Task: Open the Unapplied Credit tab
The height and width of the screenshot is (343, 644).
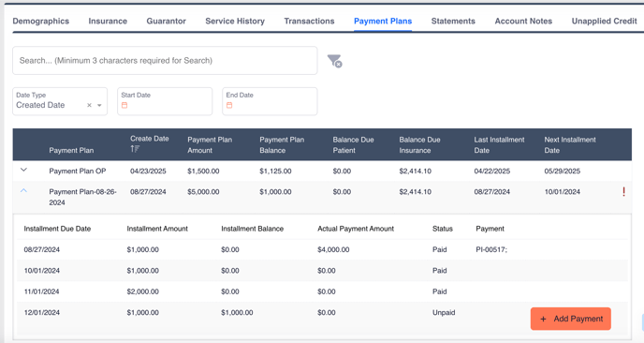Action: point(604,21)
